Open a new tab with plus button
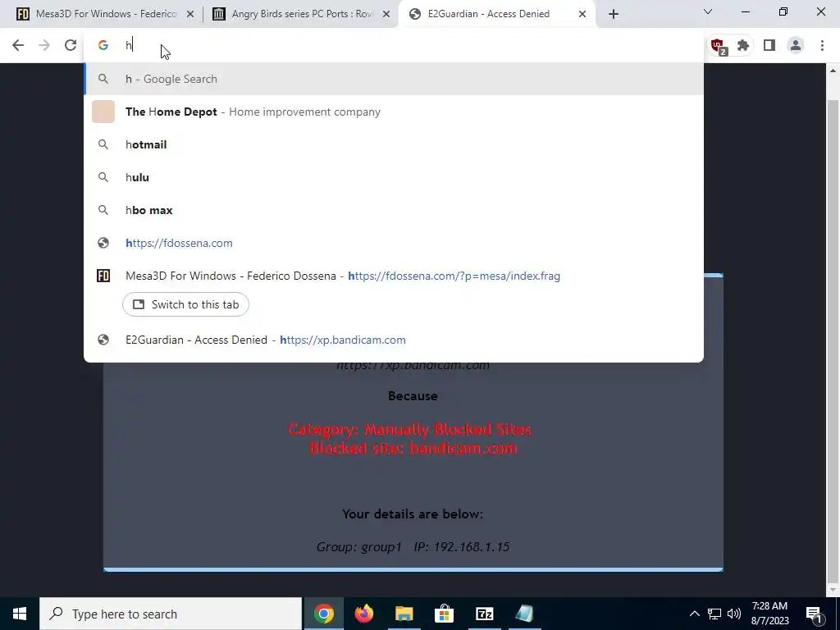Image resolution: width=840 pixels, height=630 pixels. coord(614,14)
